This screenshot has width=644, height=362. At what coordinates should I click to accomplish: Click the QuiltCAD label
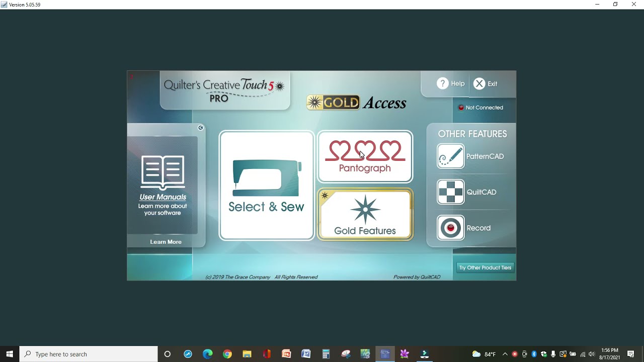click(481, 192)
